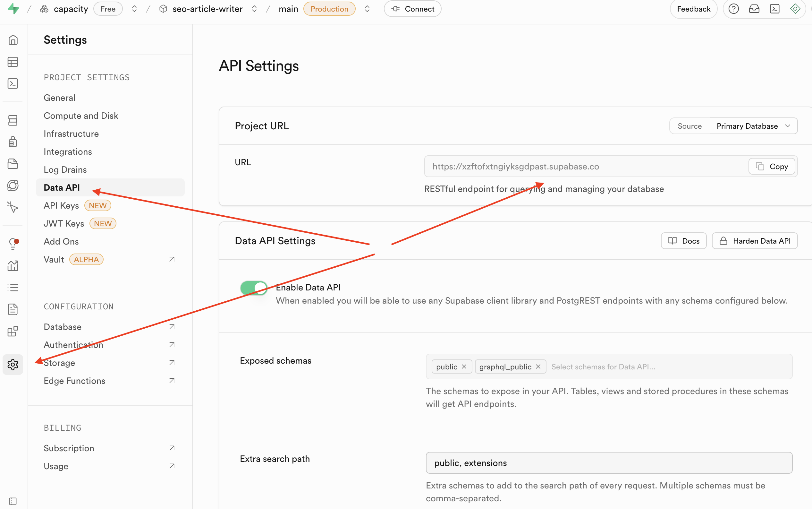The width and height of the screenshot is (812, 509).
Task: Expand the main branch switcher chevrons
Action: click(x=367, y=9)
